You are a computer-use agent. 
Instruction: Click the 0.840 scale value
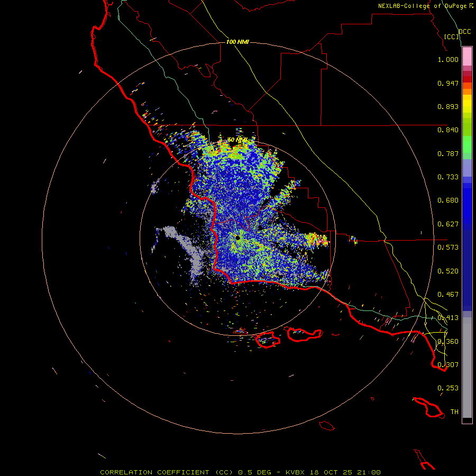(448, 130)
